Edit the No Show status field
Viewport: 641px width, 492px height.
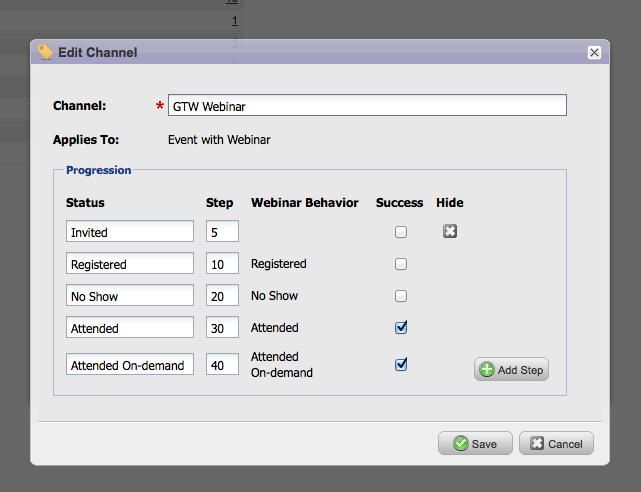click(130, 296)
